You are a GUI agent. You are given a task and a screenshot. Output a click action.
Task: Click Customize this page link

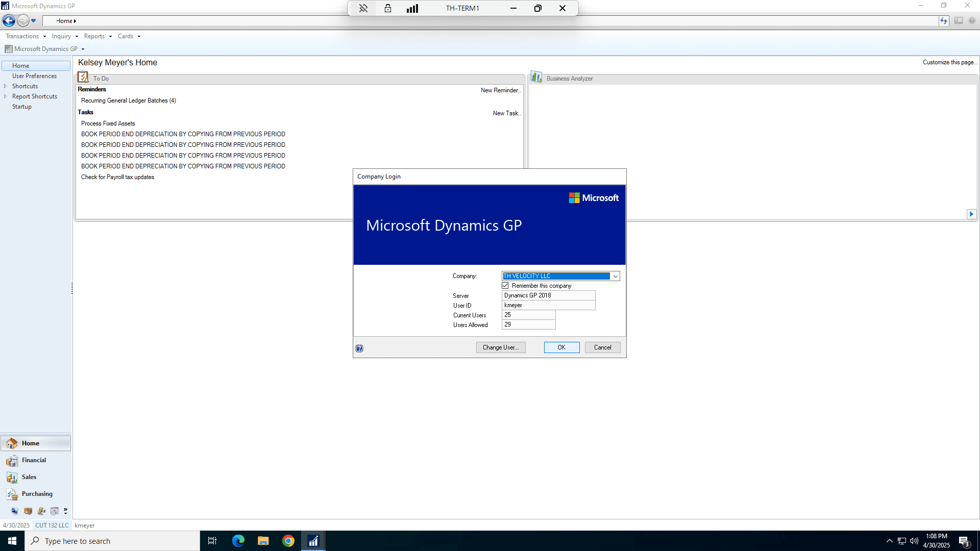pyautogui.click(x=950, y=62)
